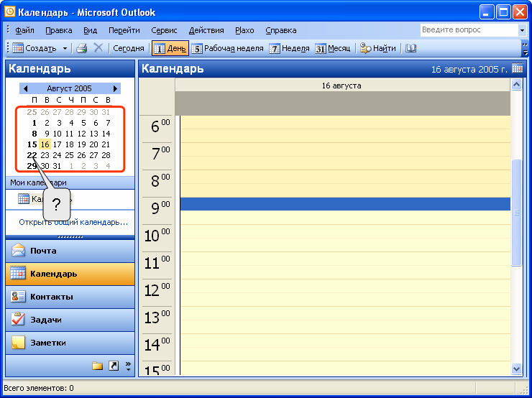Select August 10 in mini calendar
This screenshot has height=398, width=532.
(57, 134)
